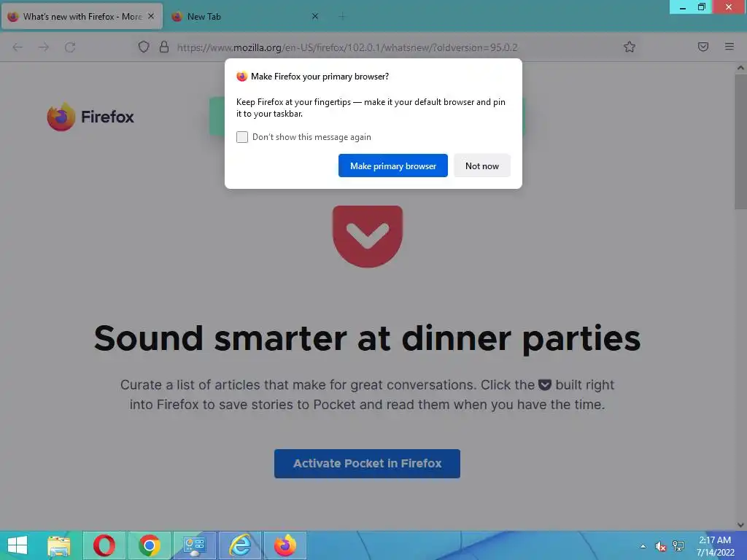Open a new tab with the plus button

(x=342, y=16)
